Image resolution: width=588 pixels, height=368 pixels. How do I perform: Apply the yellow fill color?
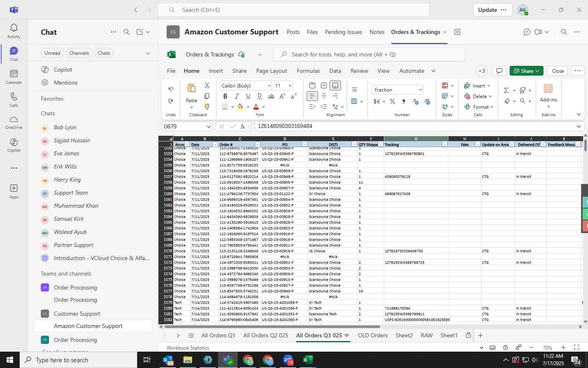click(240, 107)
